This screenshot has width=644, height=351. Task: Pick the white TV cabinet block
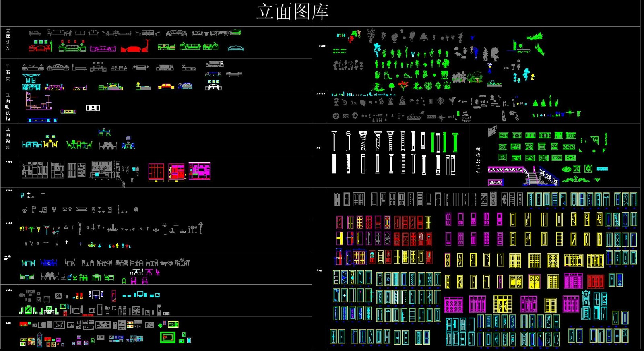[93, 108]
